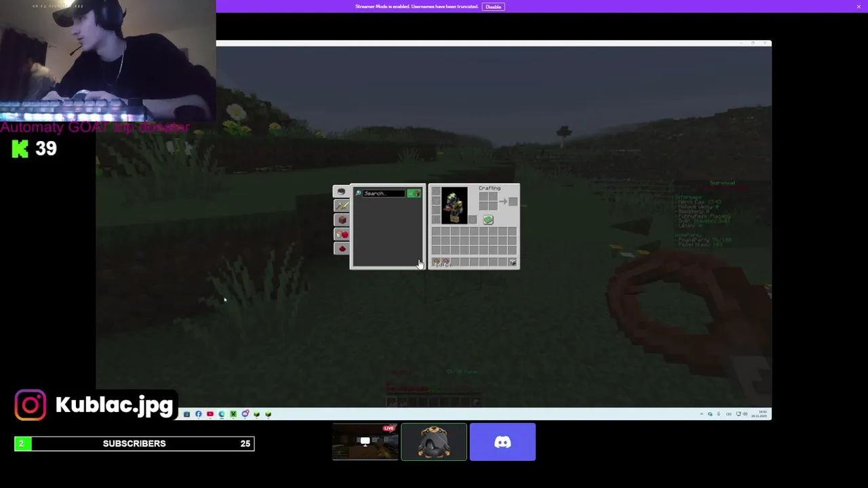Disable Streamer Mode via Disable button

pos(493,7)
